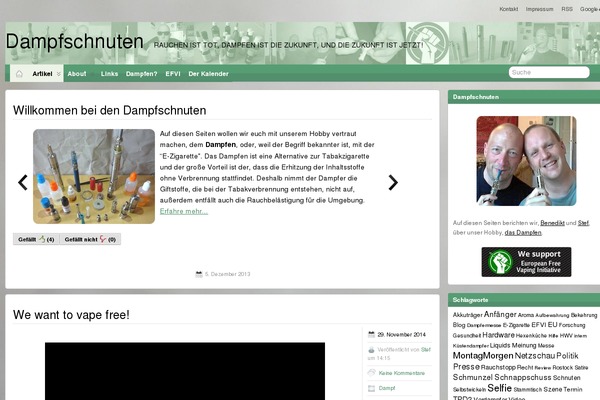Select the Anfänger tag

point(500,314)
